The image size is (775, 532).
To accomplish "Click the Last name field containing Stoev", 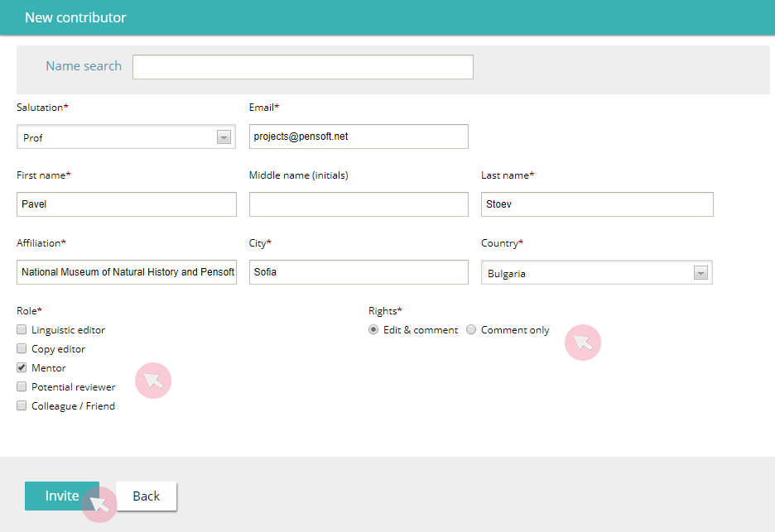I will click(x=597, y=204).
